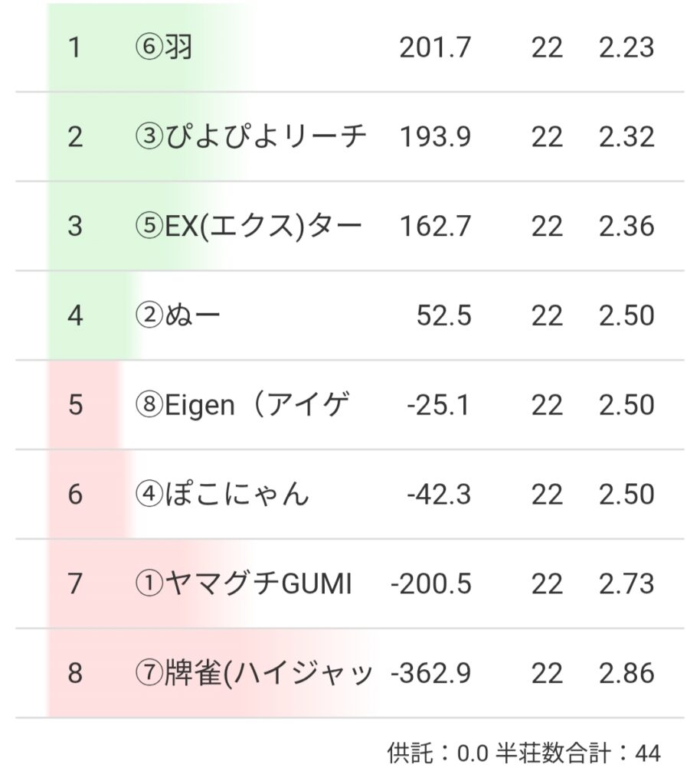Click the score -200.5
Image resolution: width=700 pixels, height=784 pixels.
click(x=431, y=584)
